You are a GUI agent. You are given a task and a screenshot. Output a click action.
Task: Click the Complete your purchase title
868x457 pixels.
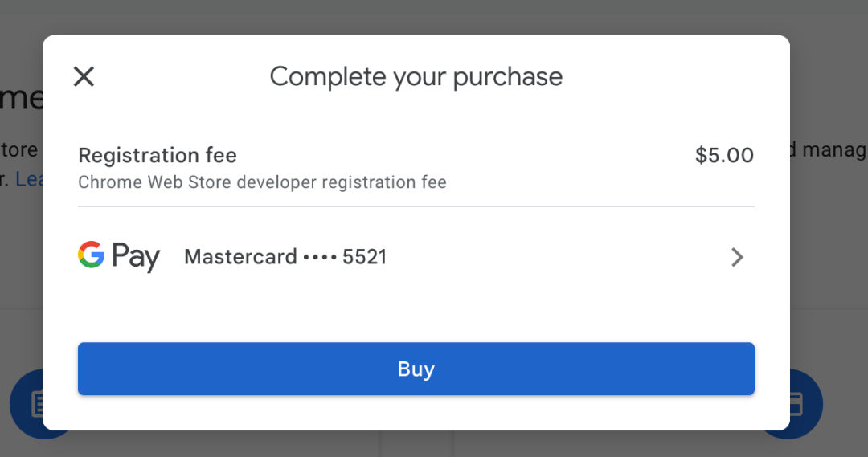(416, 77)
